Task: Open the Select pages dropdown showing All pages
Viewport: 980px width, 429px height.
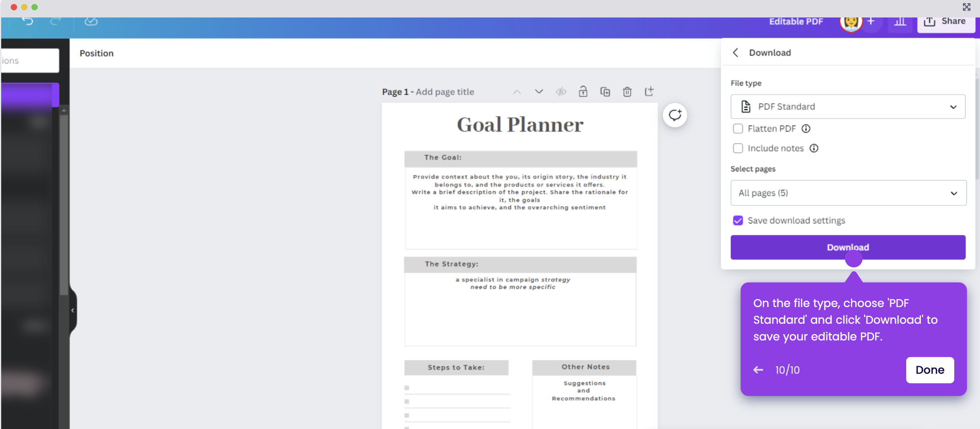Action: point(847,193)
